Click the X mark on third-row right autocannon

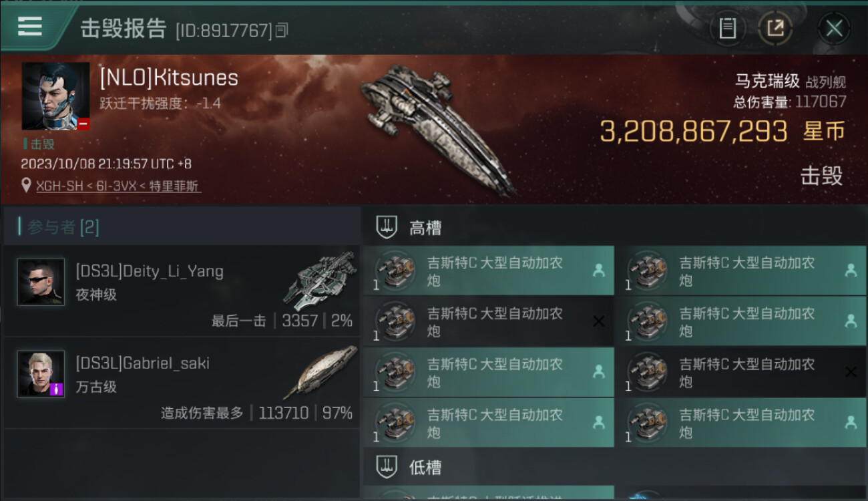point(851,372)
